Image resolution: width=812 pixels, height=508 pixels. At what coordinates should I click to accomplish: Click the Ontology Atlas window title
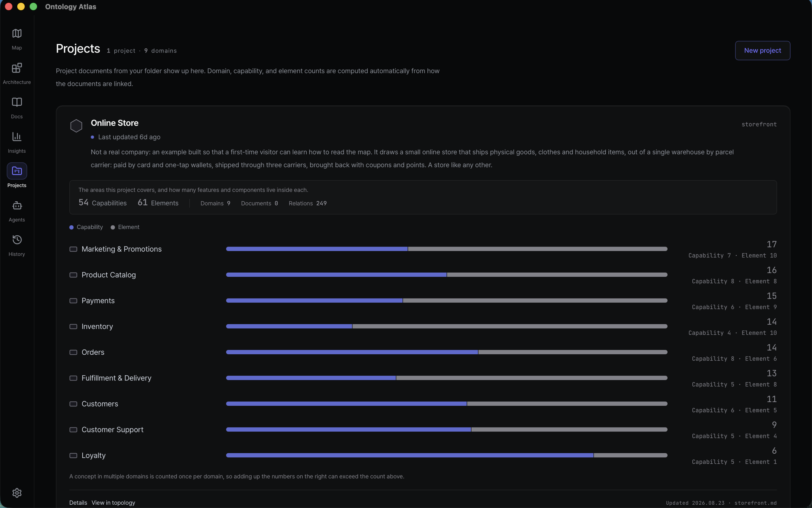point(70,7)
